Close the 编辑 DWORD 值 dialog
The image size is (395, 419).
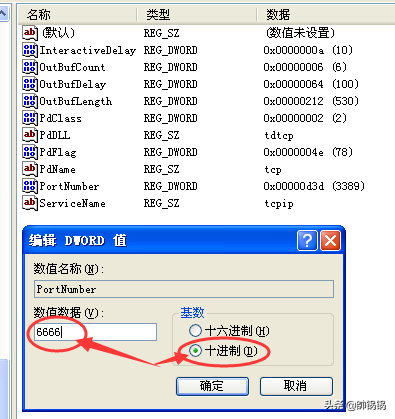click(330, 240)
